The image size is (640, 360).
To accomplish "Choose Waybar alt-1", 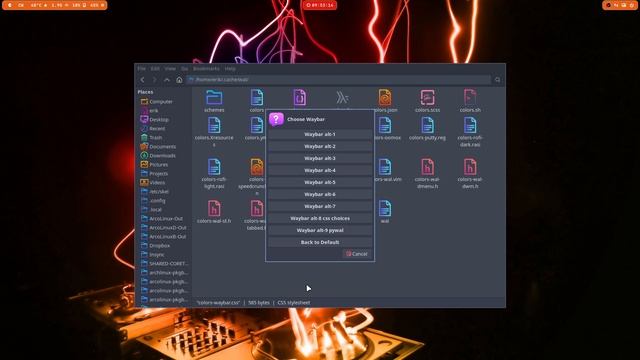I will click(x=320, y=134).
